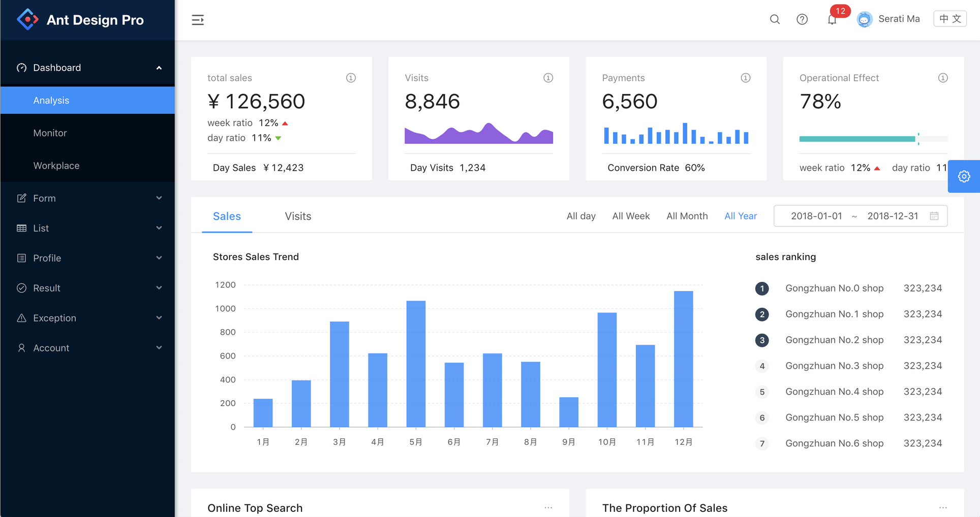The width and height of the screenshot is (980, 517).
Task: Click the sidebar collapse menu icon
Action: 198,20
